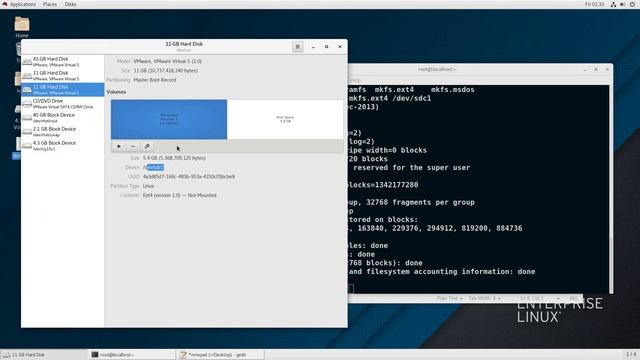Image resolution: width=640 pixels, height=360 pixels.
Task: Click the 40 GB Block Device icon
Action: coord(27,118)
